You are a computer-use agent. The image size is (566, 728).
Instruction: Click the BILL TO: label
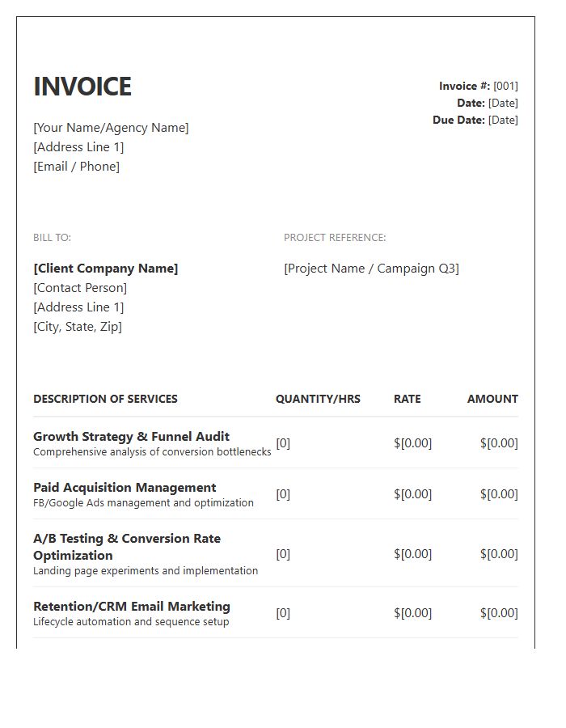pos(52,238)
